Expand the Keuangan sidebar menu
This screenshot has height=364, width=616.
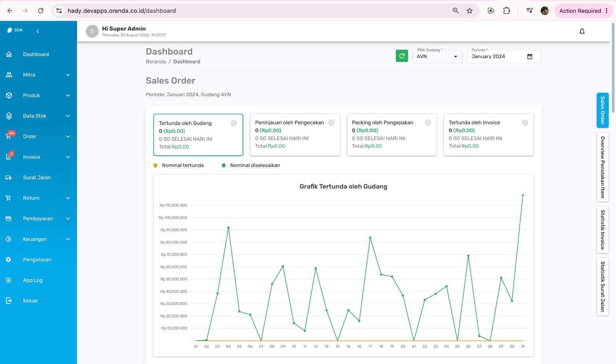[x=38, y=239]
